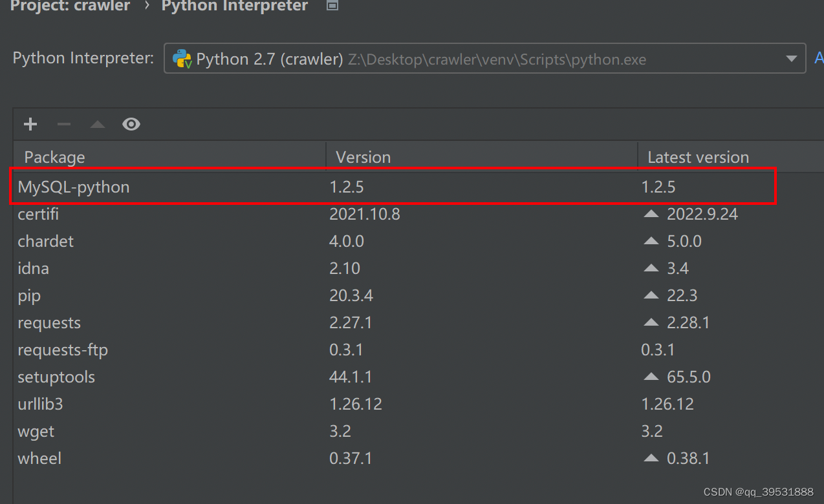Image resolution: width=824 pixels, height=504 pixels.
Task: Click the upgrade arrow beside pip 22.3
Action: [651, 295]
